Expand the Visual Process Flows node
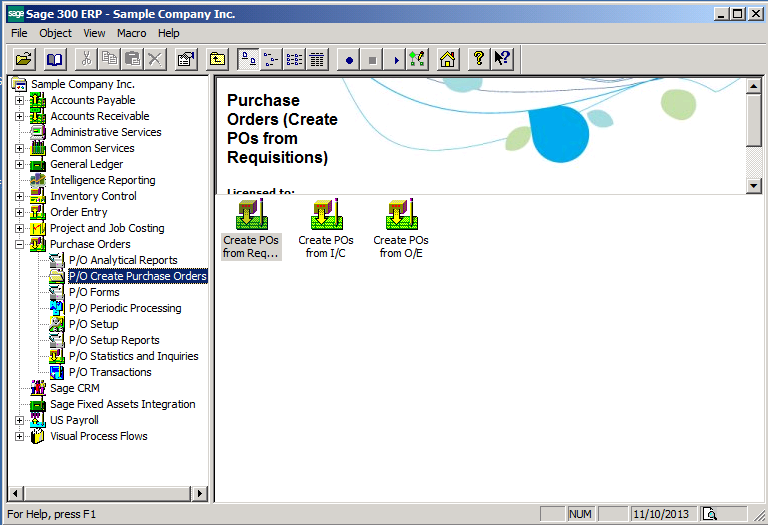 point(19,436)
